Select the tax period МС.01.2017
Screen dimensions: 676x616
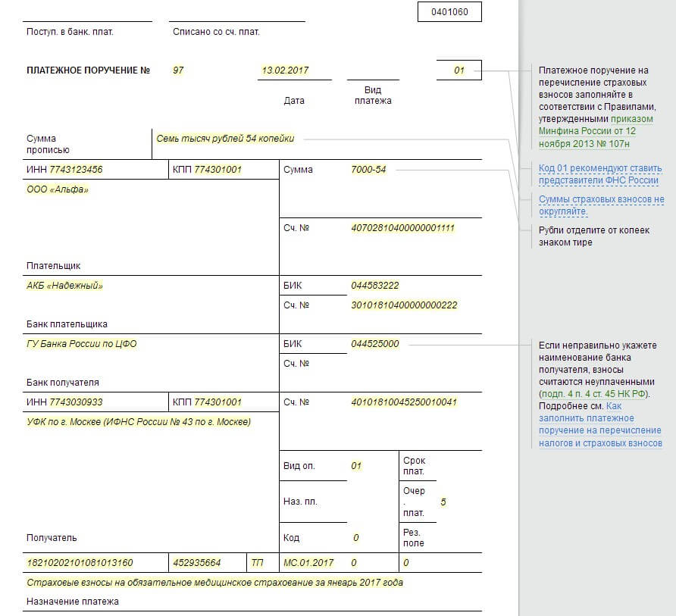(x=308, y=563)
